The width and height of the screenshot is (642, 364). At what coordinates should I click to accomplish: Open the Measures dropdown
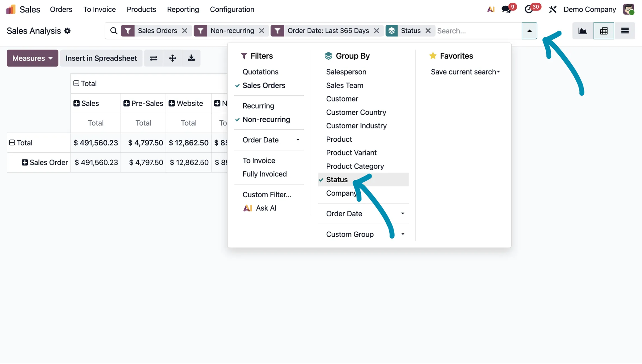click(x=32, y=58)
